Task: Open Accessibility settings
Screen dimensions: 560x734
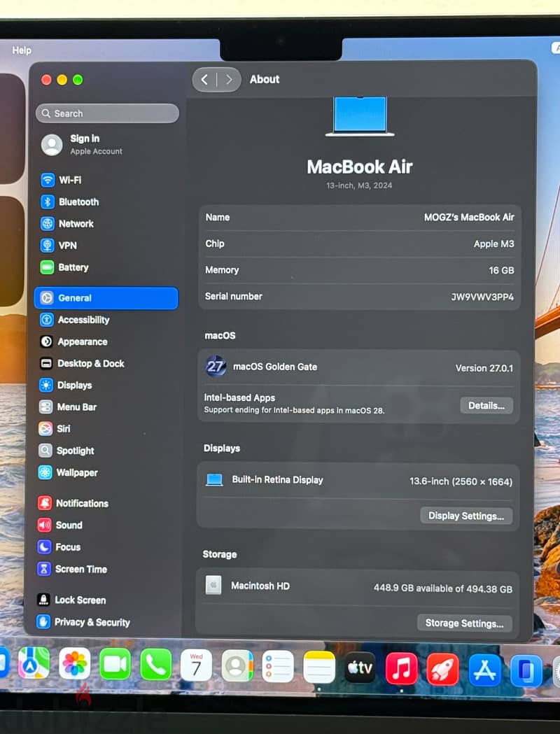Action: (74, 320)
